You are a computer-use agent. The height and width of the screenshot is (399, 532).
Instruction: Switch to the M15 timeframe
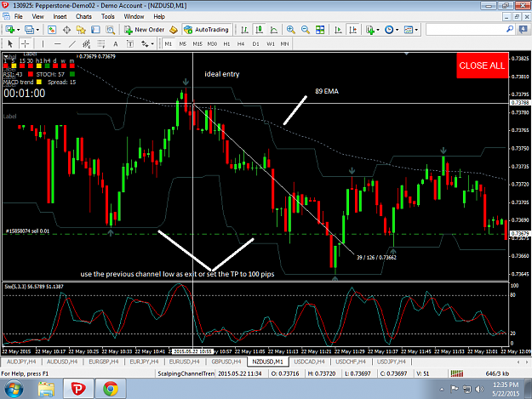click(197, 43)
